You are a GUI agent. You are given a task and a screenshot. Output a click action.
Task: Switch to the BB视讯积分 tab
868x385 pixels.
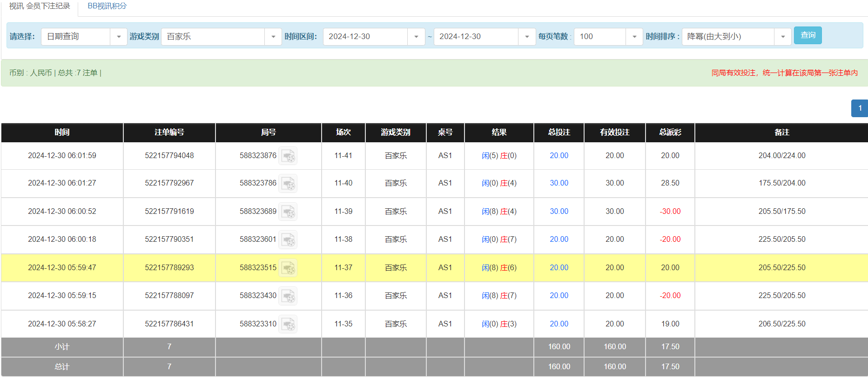pos(107,6)
